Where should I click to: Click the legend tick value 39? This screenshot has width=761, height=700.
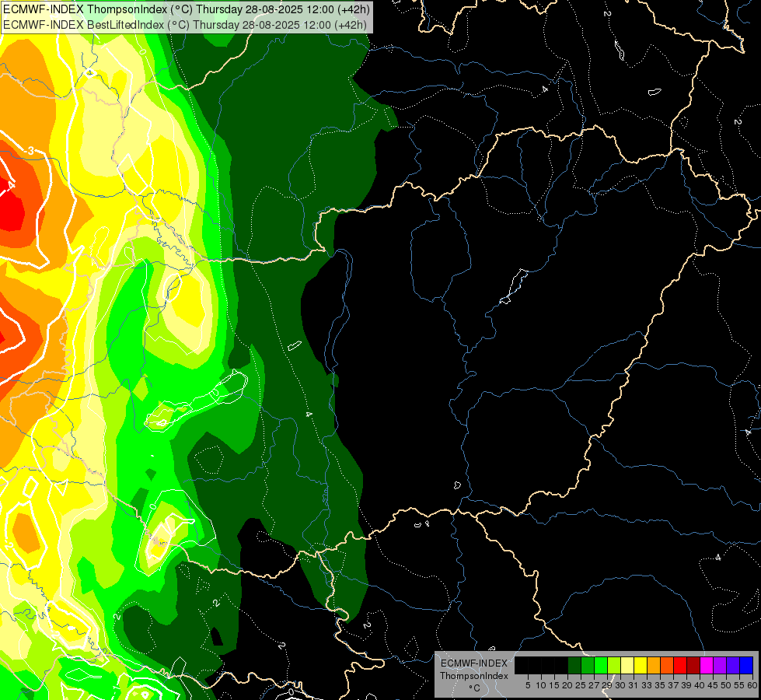(686, 685)
